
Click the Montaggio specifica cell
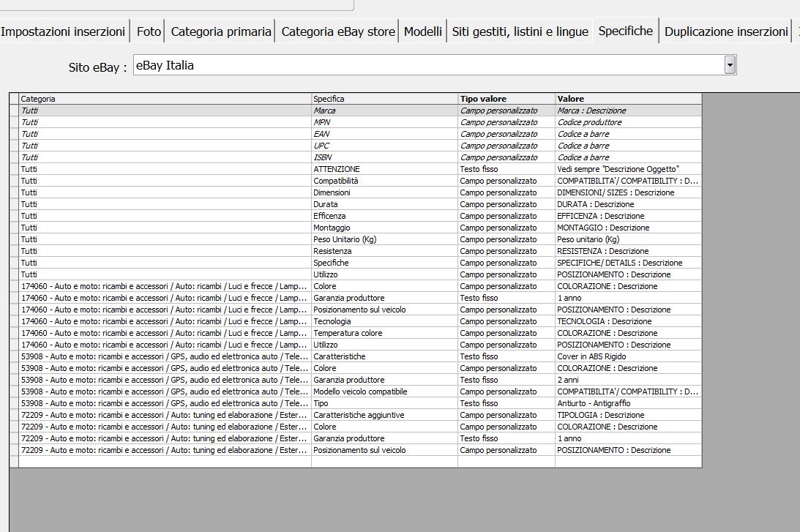385,228
